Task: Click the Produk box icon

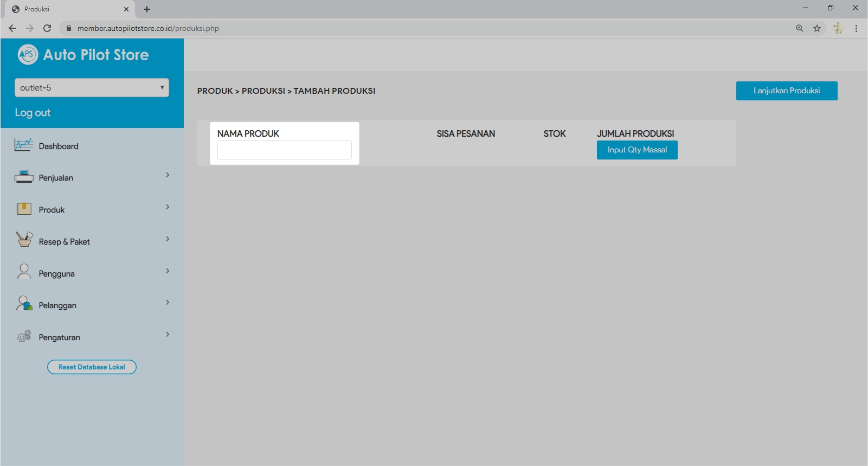Action: pos(24,209)
